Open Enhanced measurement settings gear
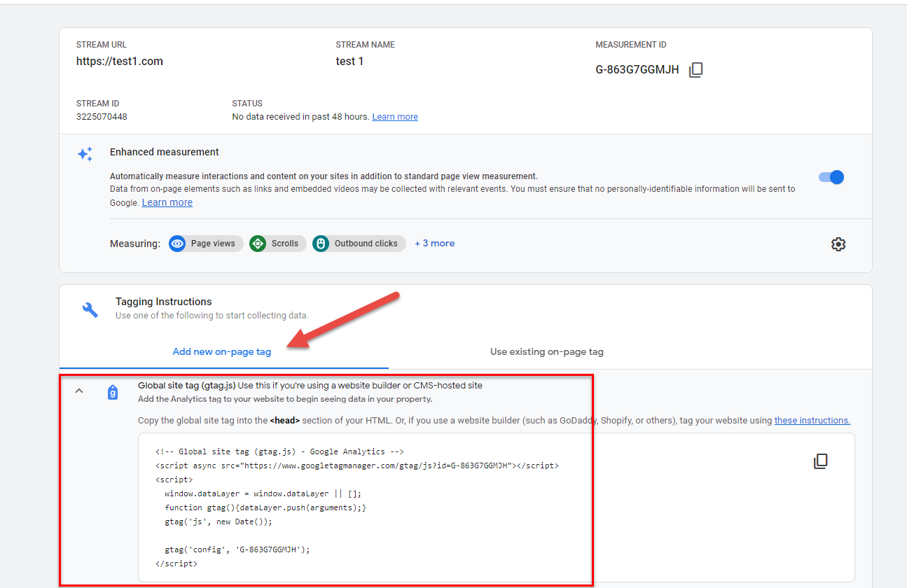 (x=838, y=244)
